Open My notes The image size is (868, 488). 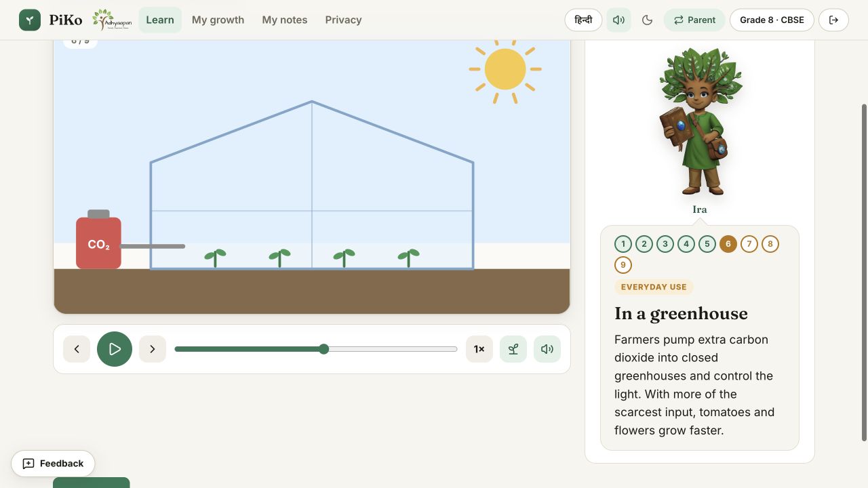coord(285,20)
